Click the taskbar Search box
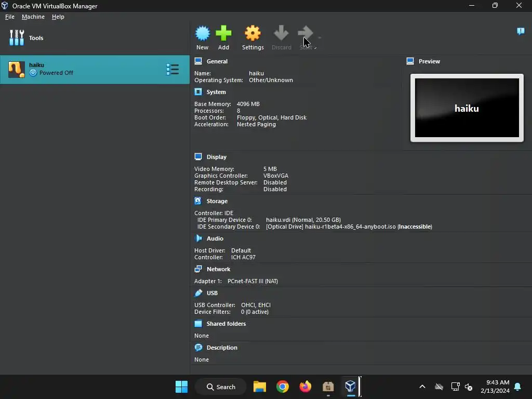Viewport: 532px width, 399px height. [x=220, y=387]
